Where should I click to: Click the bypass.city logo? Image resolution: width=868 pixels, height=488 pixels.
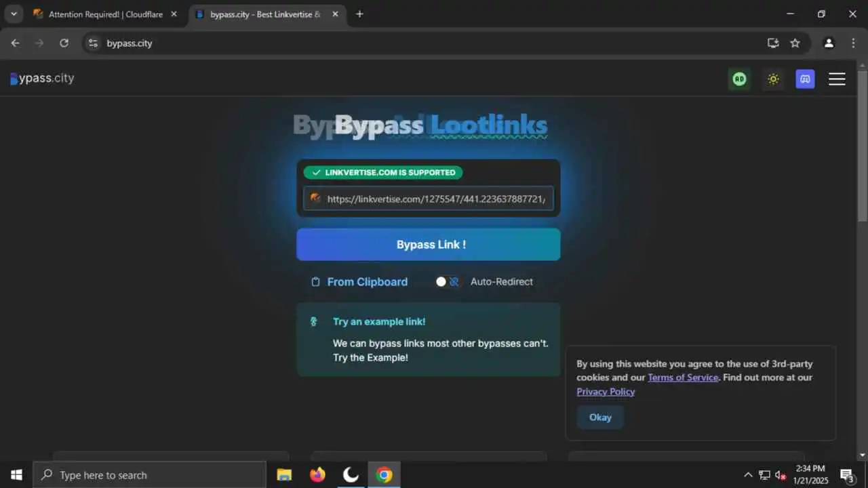[42, 79]
